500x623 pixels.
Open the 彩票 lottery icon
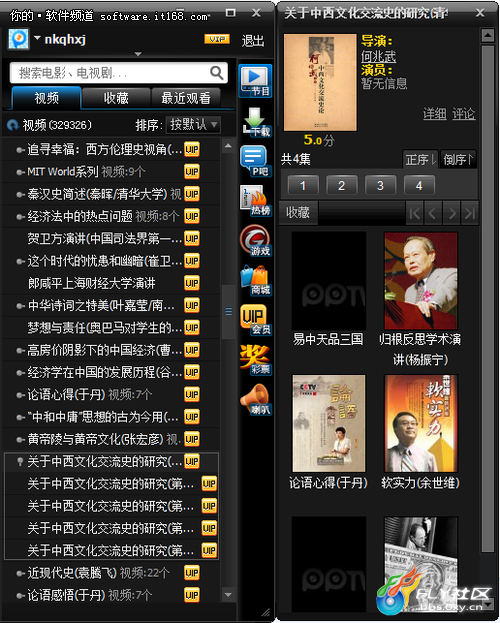tap(256, 360)
